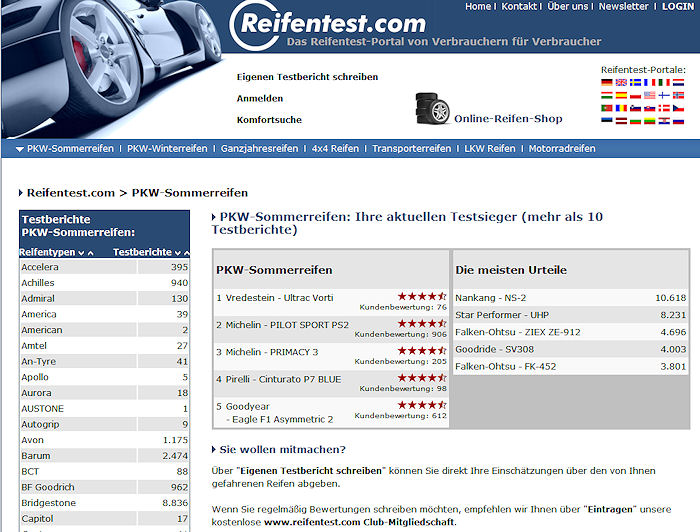700x532 pixels.
Task: Open the Slovak flag portal
Action: [x=650, y=108]
